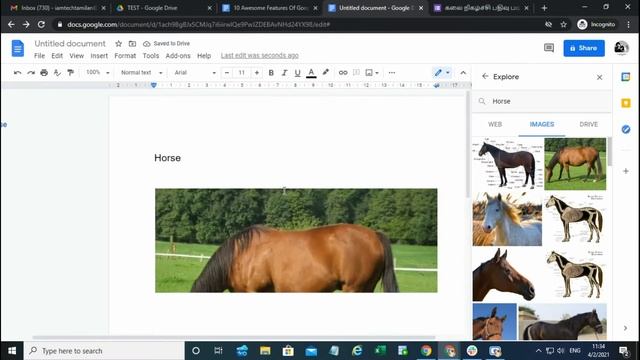Click the blue Share button
Image resolution: width=640 pixels, height=360 pixels.
tap(584, 48)
